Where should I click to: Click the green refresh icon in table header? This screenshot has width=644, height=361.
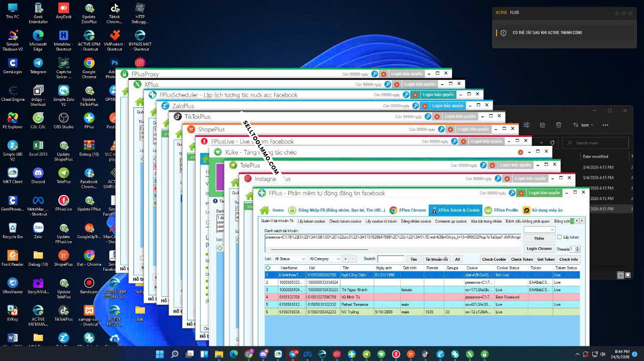tap(268, 268)
